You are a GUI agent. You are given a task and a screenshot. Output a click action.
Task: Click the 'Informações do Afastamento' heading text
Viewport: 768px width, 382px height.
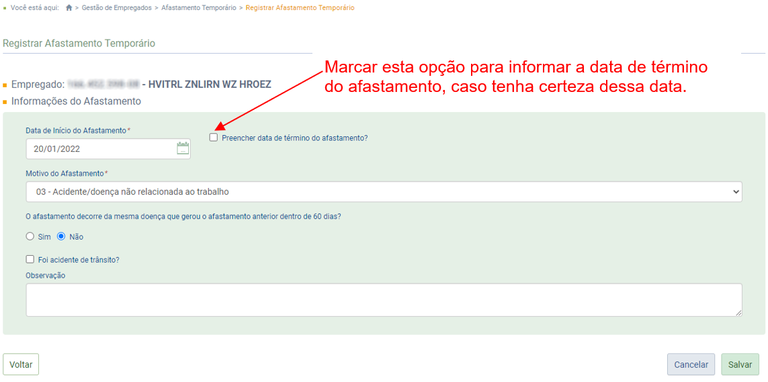click(76, 102)
